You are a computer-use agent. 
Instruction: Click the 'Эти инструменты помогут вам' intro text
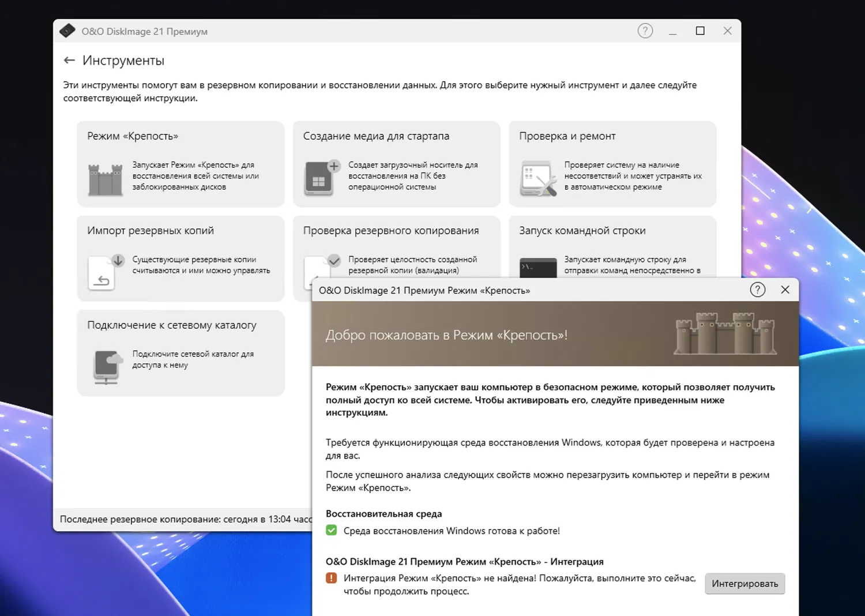[x=380, y=92]
